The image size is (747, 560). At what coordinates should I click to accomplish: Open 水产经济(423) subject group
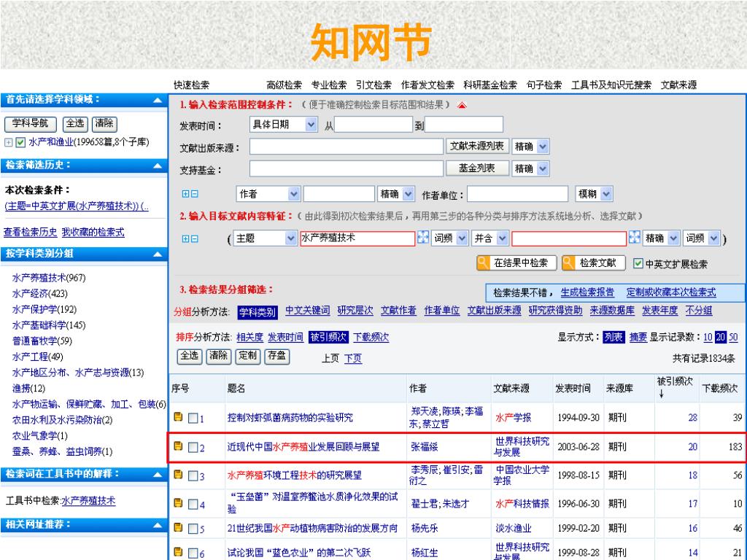(39, 293)
